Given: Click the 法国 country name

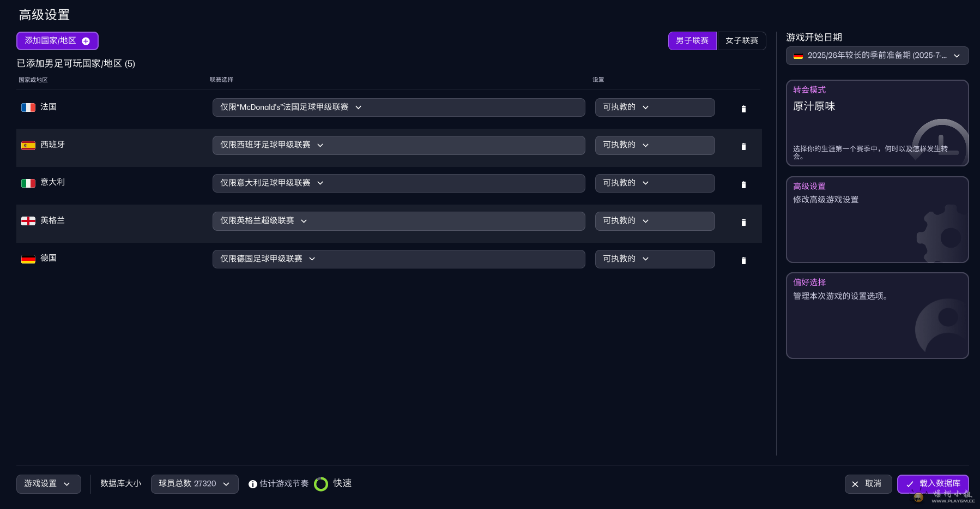Looking at the screenshot, I should [x=49, y=107].
